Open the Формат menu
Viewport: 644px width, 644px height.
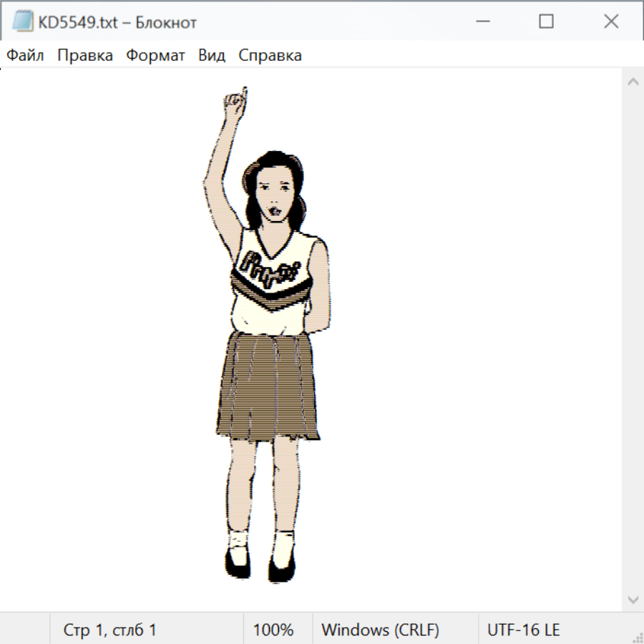coord(155,56)
